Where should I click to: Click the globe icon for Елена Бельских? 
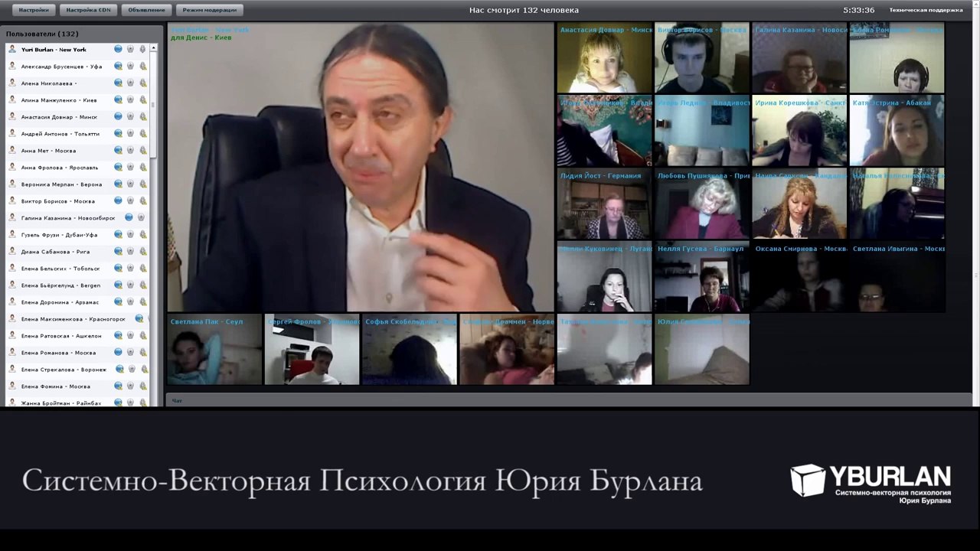click(118, 268)
